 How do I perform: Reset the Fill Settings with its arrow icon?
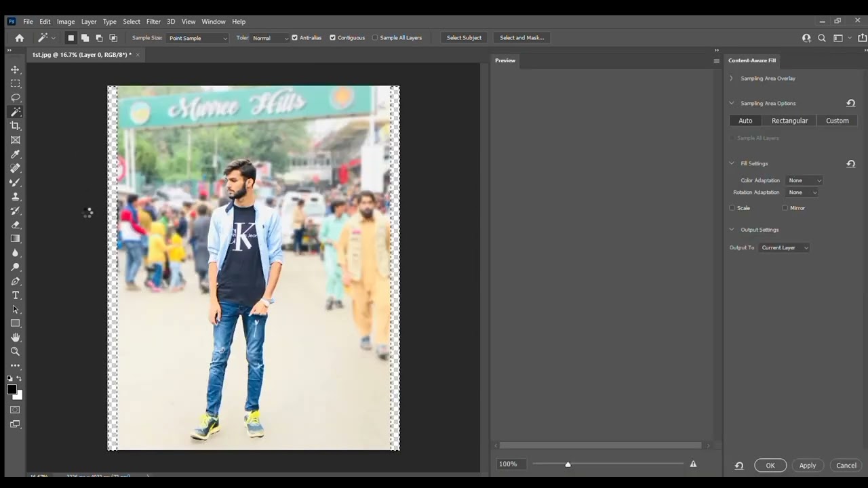click(x=850, y=163)
